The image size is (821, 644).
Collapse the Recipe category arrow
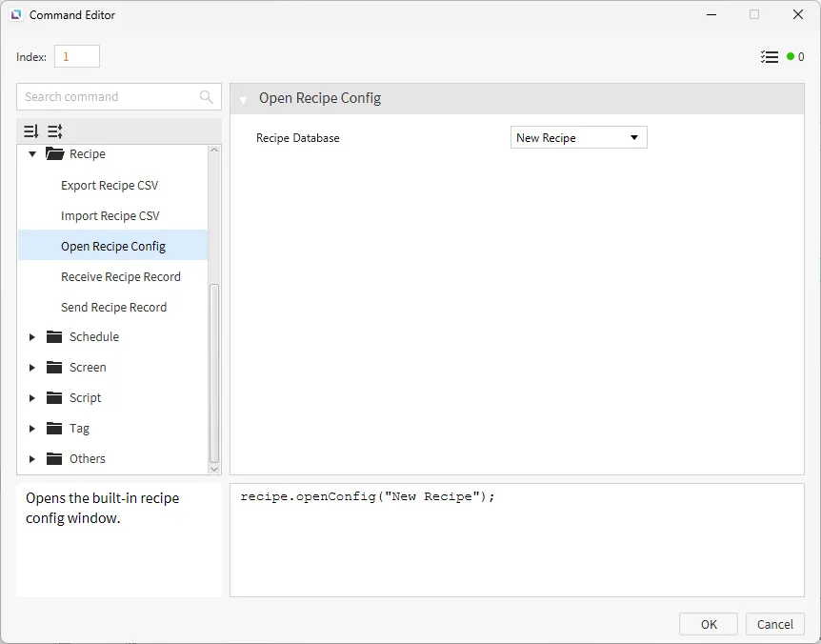tap(32, 154)
